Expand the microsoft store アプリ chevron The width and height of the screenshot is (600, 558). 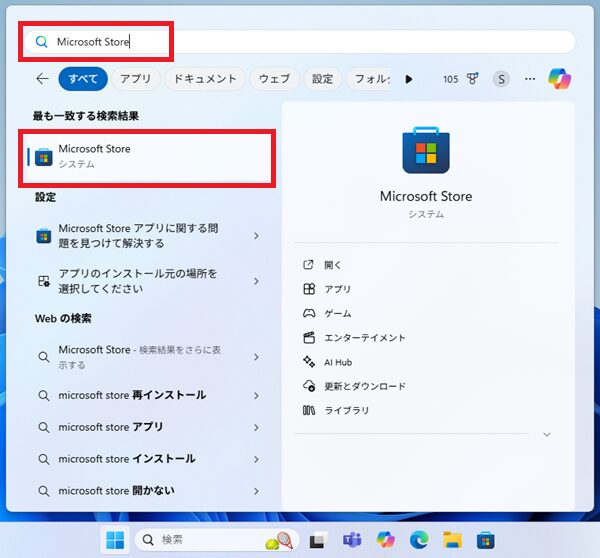256,427
